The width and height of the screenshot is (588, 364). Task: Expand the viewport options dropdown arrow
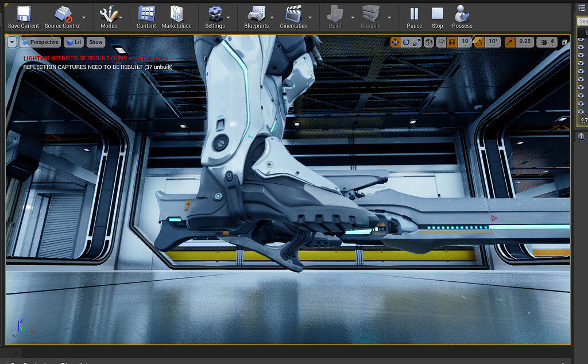[12, 42]
